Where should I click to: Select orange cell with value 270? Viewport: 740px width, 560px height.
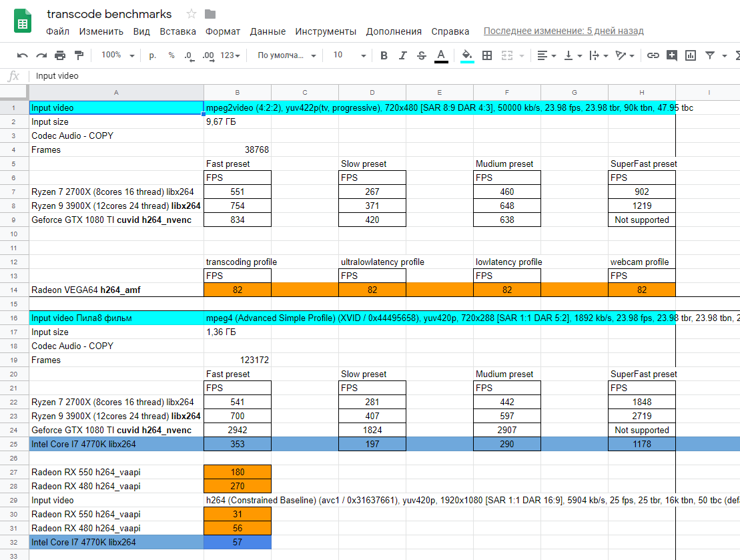point(238,487)
